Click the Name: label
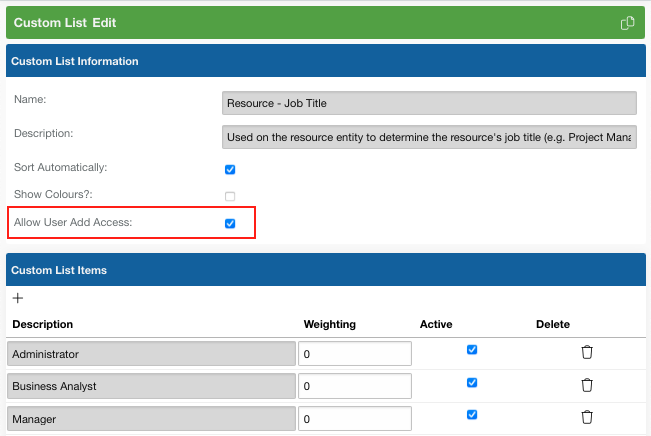This screenshot has height=436, width=651. [30, 100]
